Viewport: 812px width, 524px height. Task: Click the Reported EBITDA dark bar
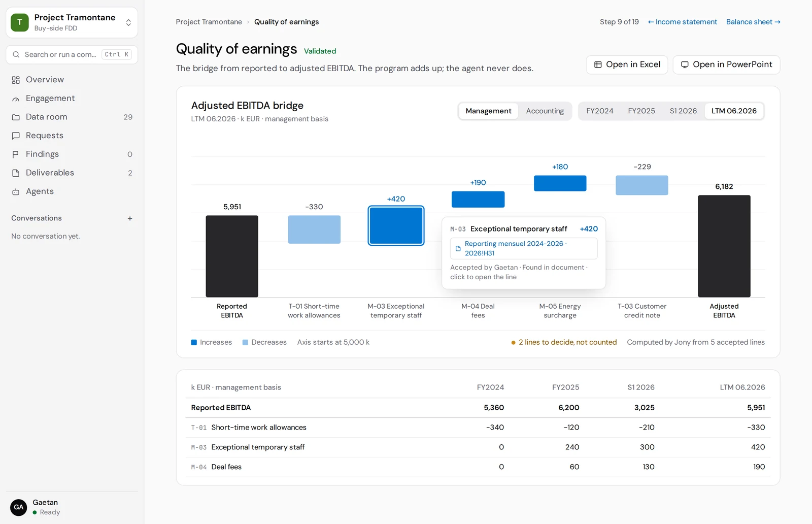(232, 256)
